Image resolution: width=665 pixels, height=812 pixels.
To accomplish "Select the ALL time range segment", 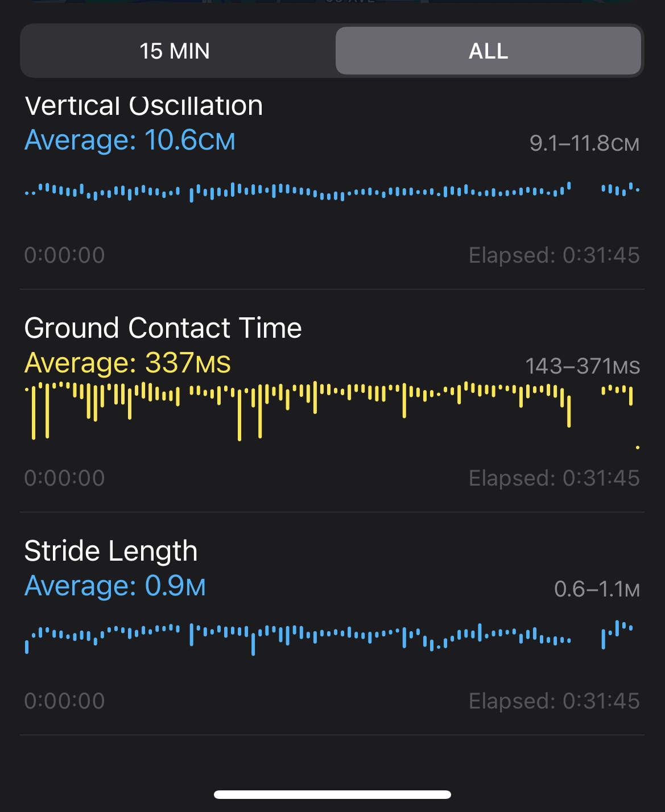I will [488, 51].
